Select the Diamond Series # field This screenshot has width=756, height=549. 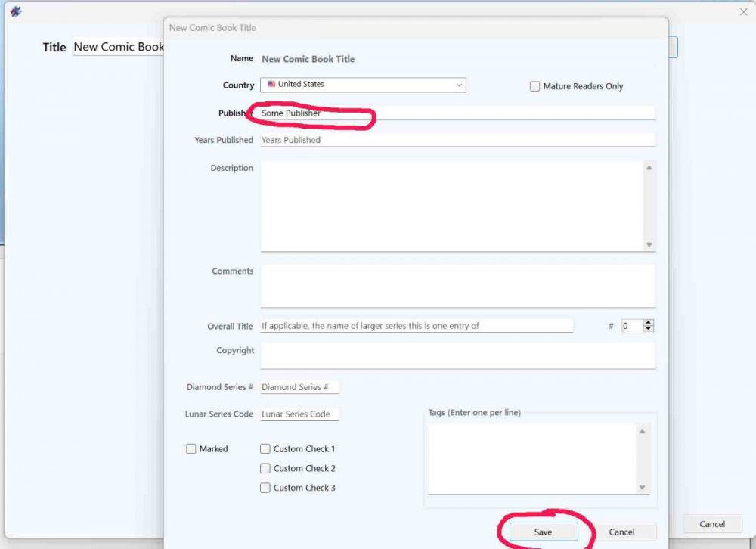[x=299, y=387]
